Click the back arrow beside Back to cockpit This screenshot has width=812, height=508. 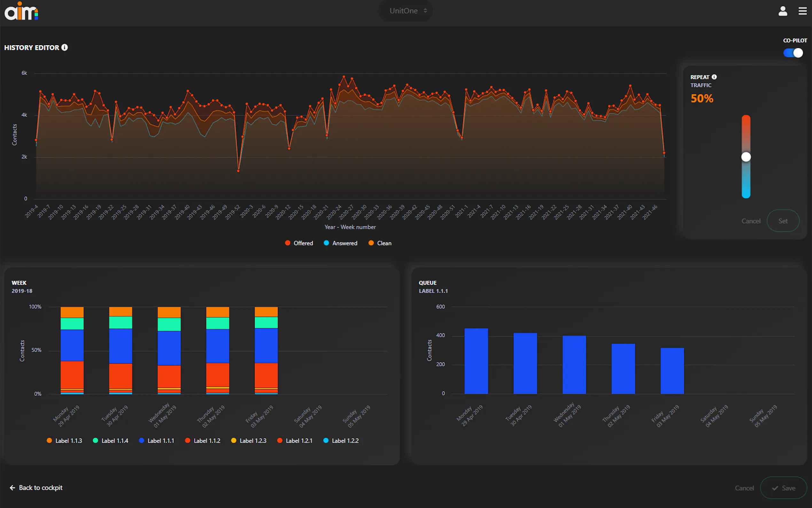[x=12, y=488]
